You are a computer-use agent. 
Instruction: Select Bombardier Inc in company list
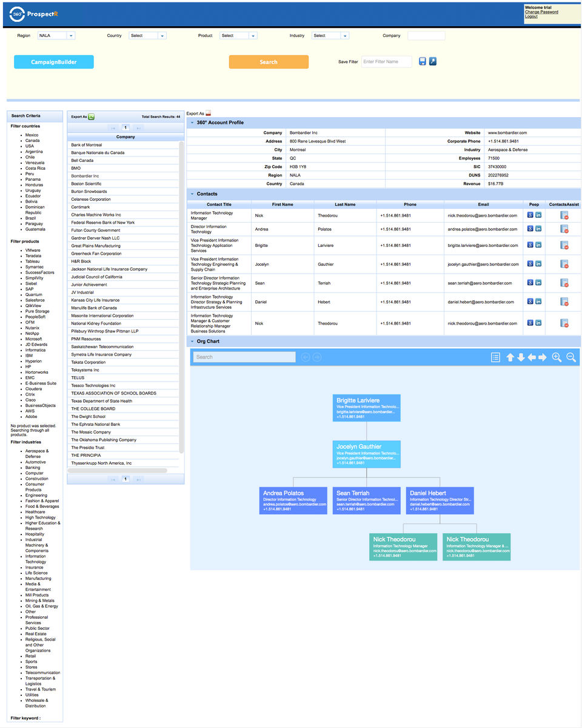coord(123,176)
